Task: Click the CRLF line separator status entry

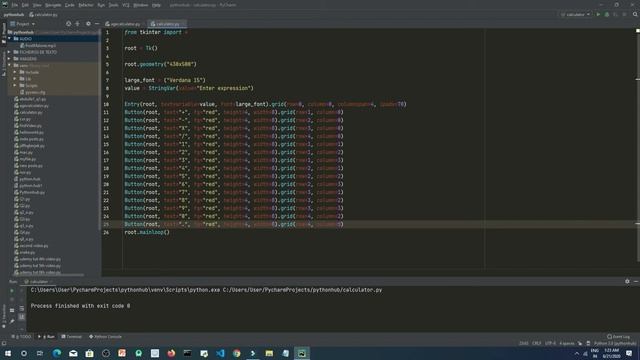Action: point(536,343)
